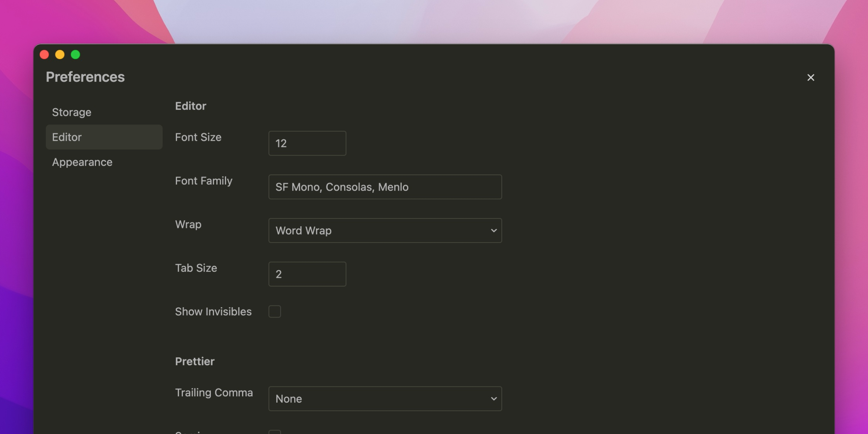Close the Preferences window via the X icon

[811, 78]
